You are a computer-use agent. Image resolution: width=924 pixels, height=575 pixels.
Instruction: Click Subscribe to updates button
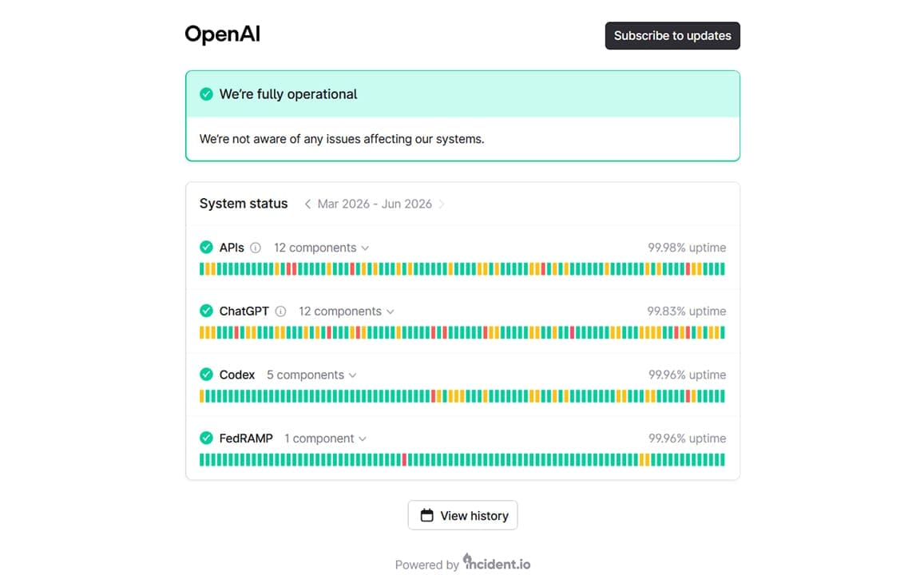[672, 36]
